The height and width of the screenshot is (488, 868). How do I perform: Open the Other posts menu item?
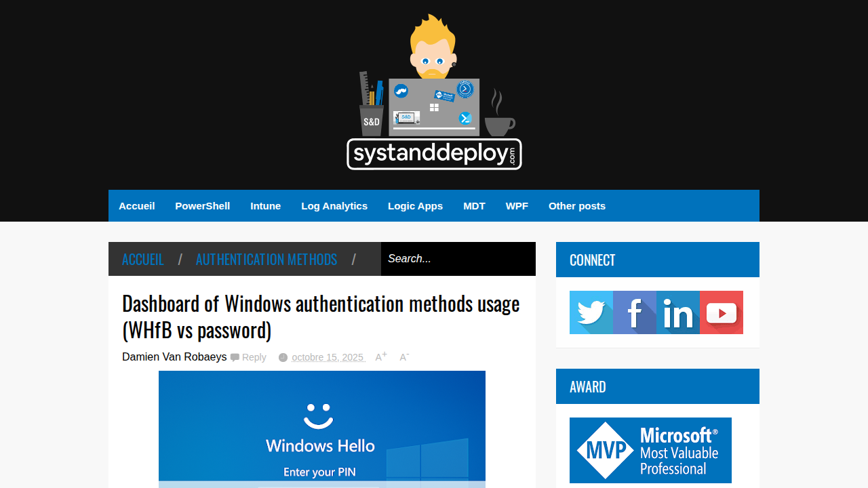577,206
